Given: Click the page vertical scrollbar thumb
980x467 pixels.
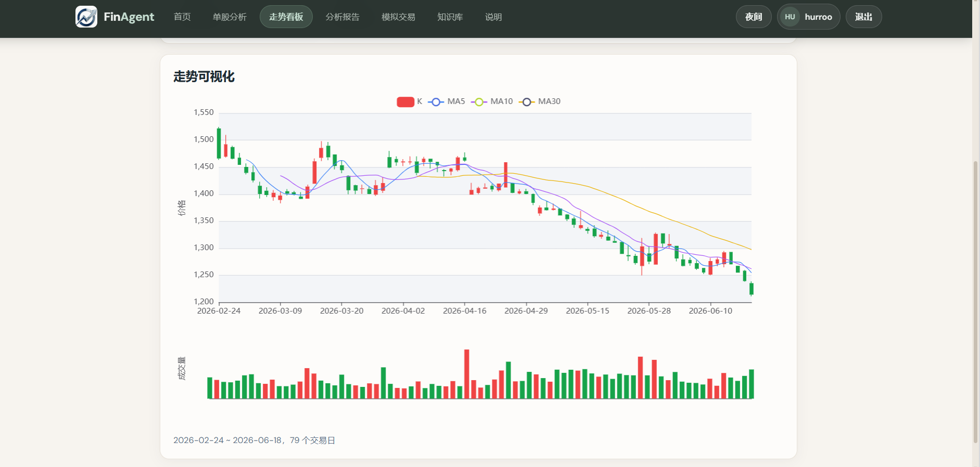Looking at the screenshot, I should 976,302.
